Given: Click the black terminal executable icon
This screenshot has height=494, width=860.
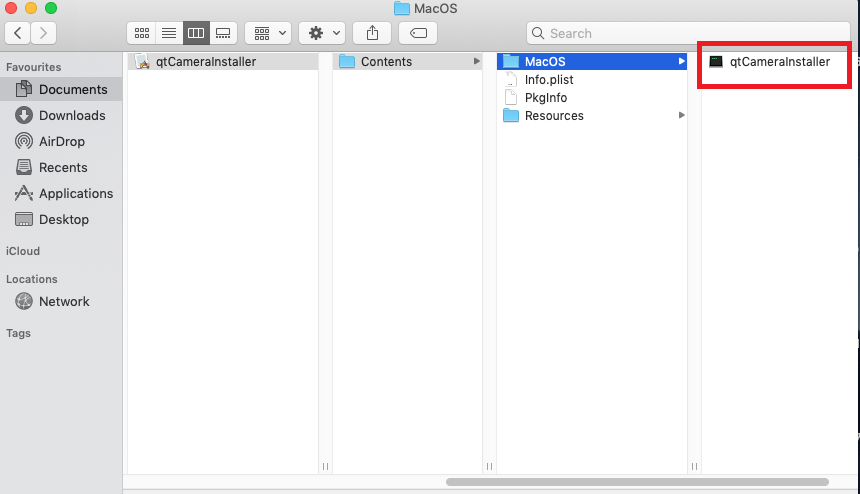Looking at the screenshot, I should click(716, 61).
